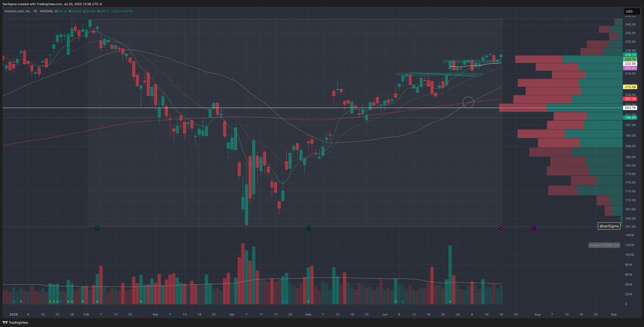Click the Aug label on the time axis

(x=537, y=314)
